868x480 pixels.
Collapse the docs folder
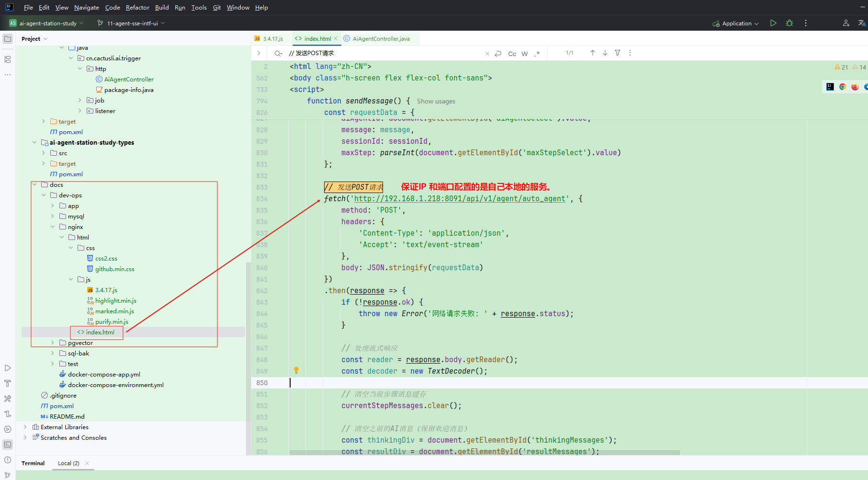click(34, 185)
